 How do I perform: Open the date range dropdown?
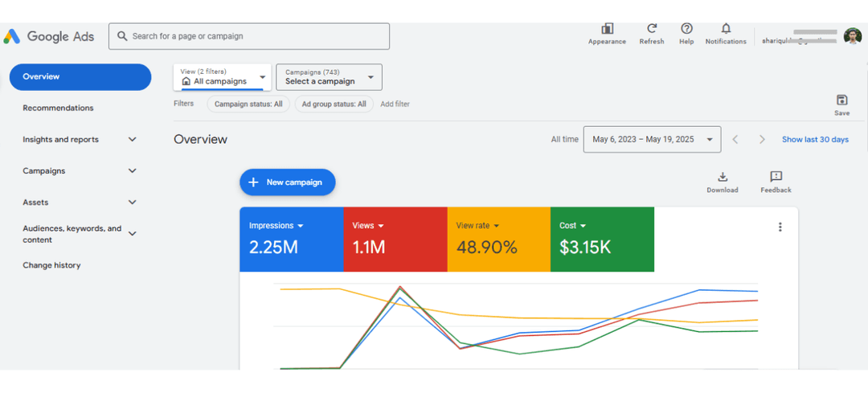[x=652, y=140]
